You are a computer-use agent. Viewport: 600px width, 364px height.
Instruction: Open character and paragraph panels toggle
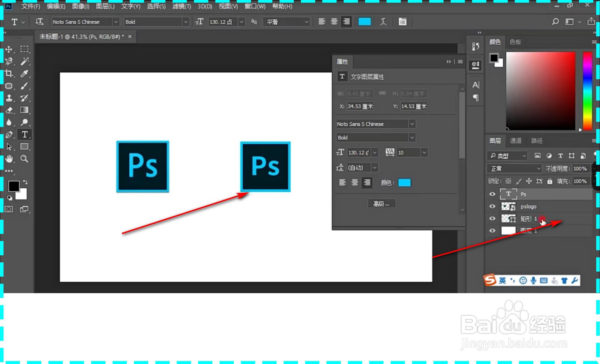(402, 22)
